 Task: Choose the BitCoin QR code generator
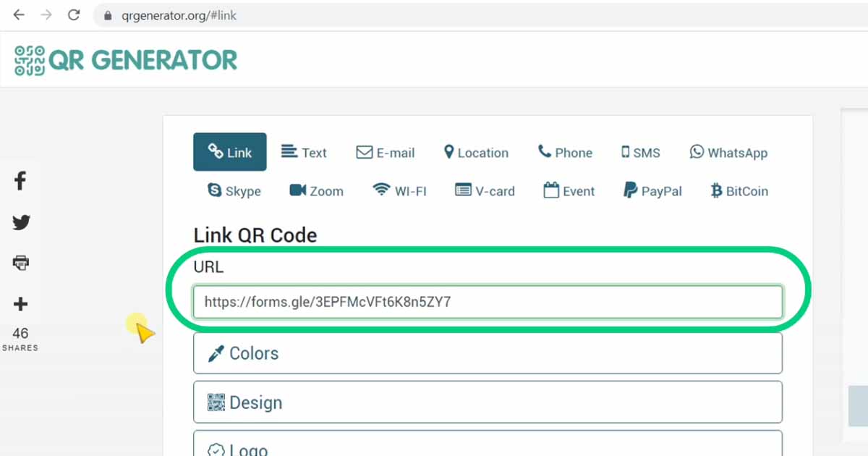pos(738,190)
